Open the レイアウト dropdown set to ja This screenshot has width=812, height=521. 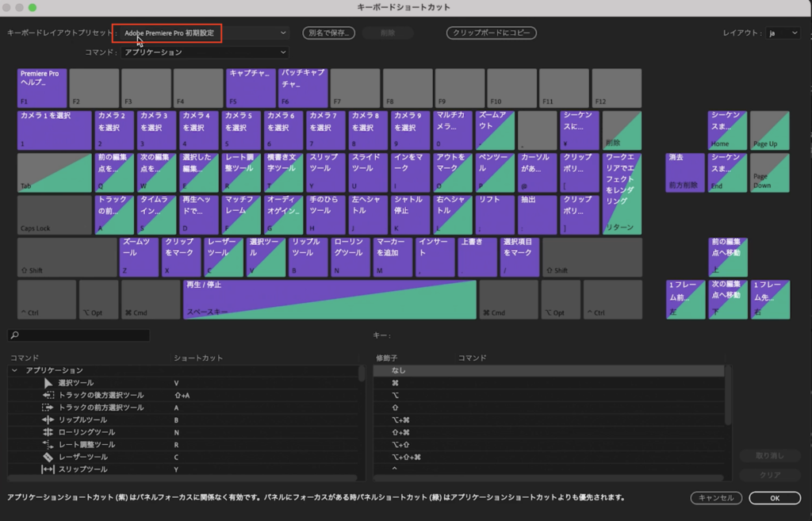[x=783, y=33]
